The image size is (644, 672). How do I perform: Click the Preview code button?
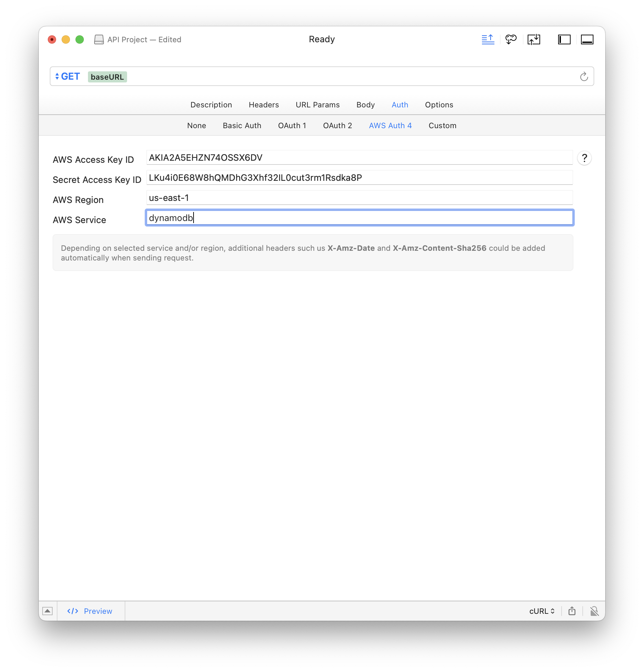coord(90,611)
